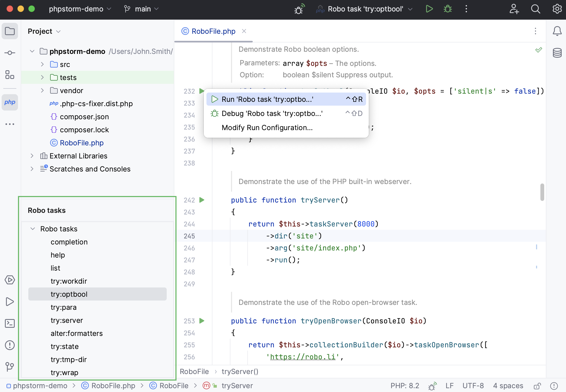The image size is (566, 392).
Task: Choose Debug 'Robo task try:optbo...' menu item
Action: click(286, 113)
